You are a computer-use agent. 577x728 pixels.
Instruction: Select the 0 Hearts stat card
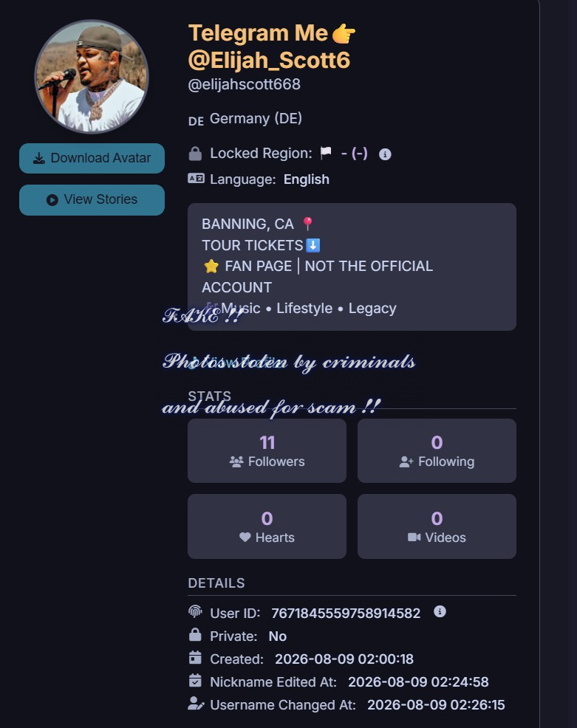(x=267, y=526)
